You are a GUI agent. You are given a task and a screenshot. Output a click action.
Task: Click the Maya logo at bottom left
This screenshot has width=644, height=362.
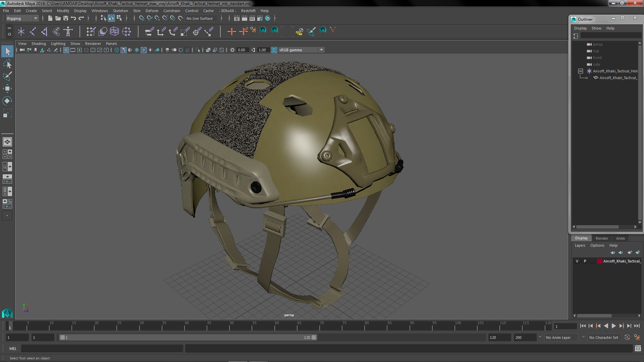tap(7, 313)
